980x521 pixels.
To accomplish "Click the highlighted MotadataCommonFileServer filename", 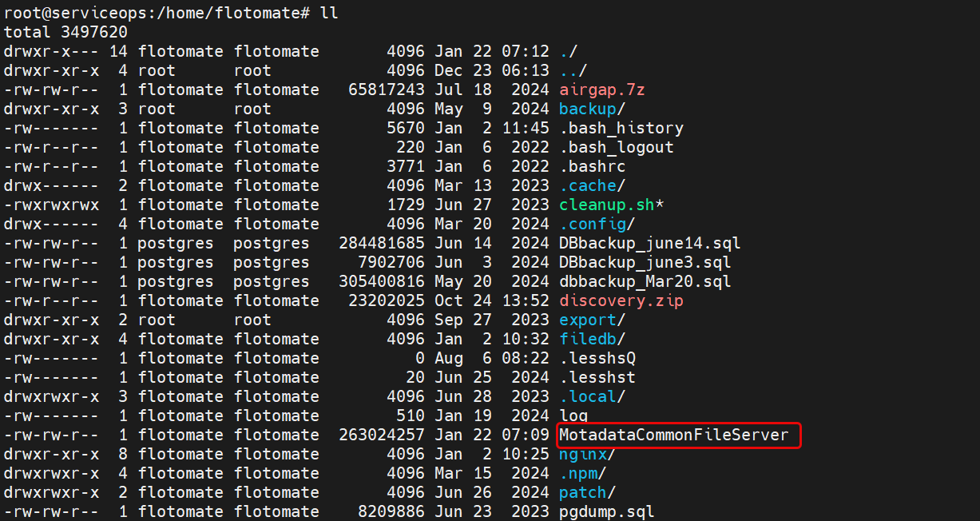I will pos(673,435).
